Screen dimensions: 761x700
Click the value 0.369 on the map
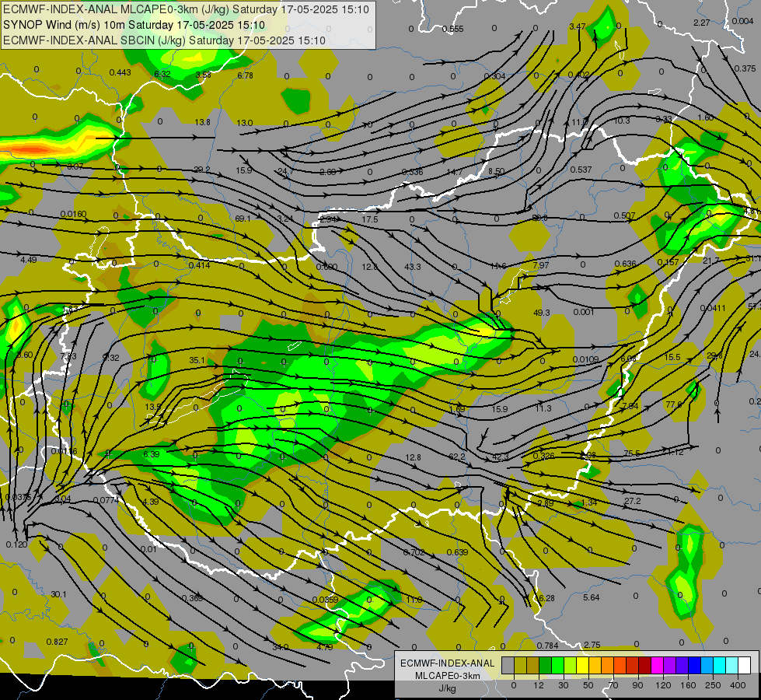[192, 598]
